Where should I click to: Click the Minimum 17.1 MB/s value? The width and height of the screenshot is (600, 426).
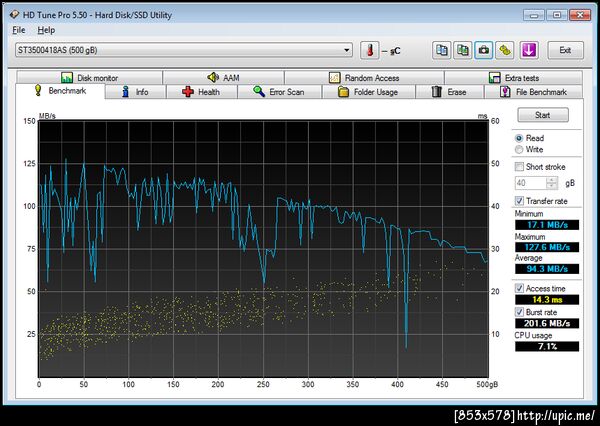547,225
